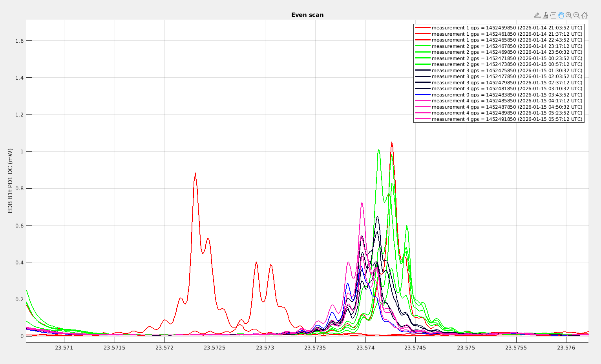Click the 1.6 y-axis tick label
The image size is (601, 364).
coord(18,41)
